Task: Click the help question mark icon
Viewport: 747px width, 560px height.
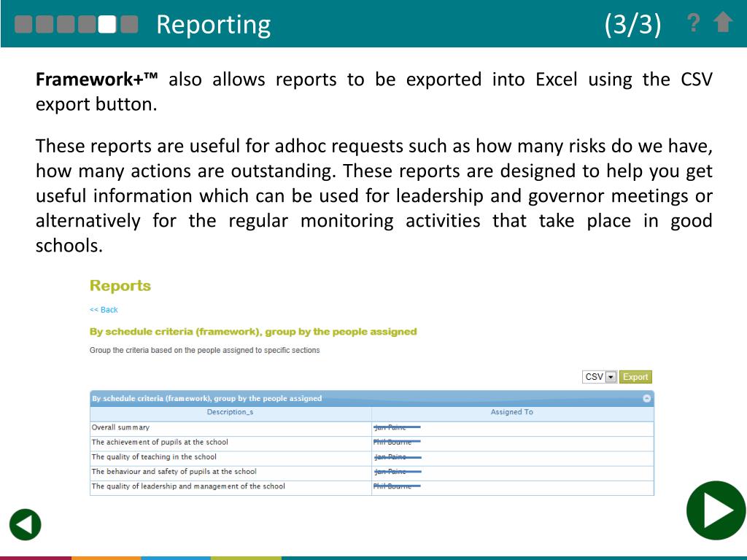Action: click(694, 23)
